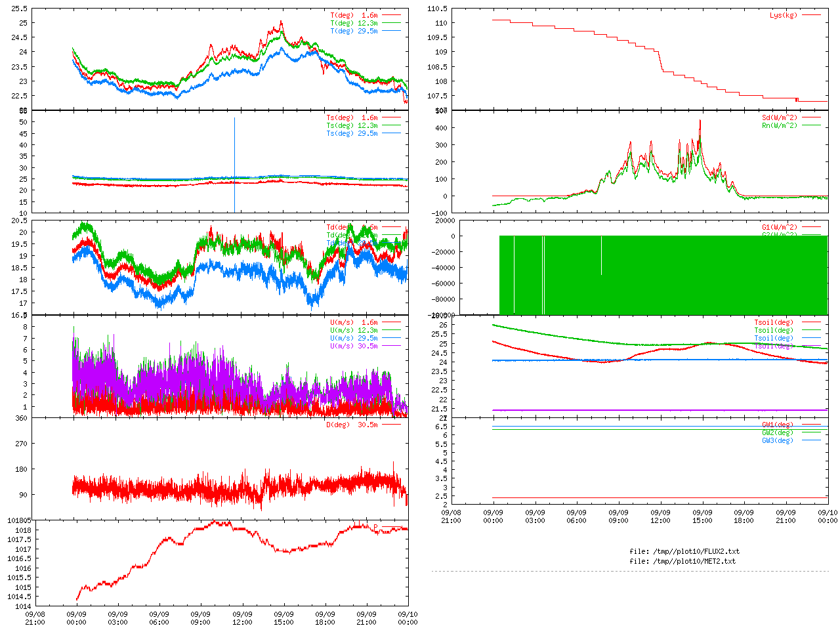Image resolution: width=840 pixels, height=630 pixels.
Task: Click the 'file: /tmp//plot10/MET2.txt' caption
Action: point(682,561)
